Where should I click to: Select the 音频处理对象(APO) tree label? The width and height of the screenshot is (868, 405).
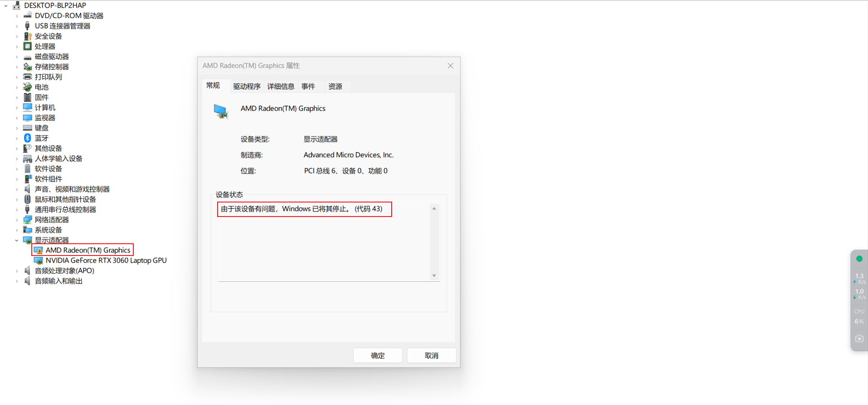tap(64, 270)
